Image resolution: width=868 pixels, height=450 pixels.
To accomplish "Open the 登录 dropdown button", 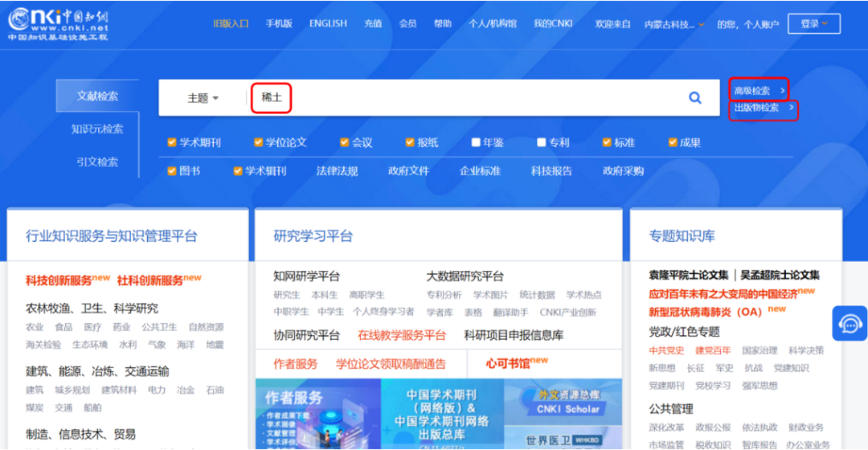I will (x=813, y=24).
